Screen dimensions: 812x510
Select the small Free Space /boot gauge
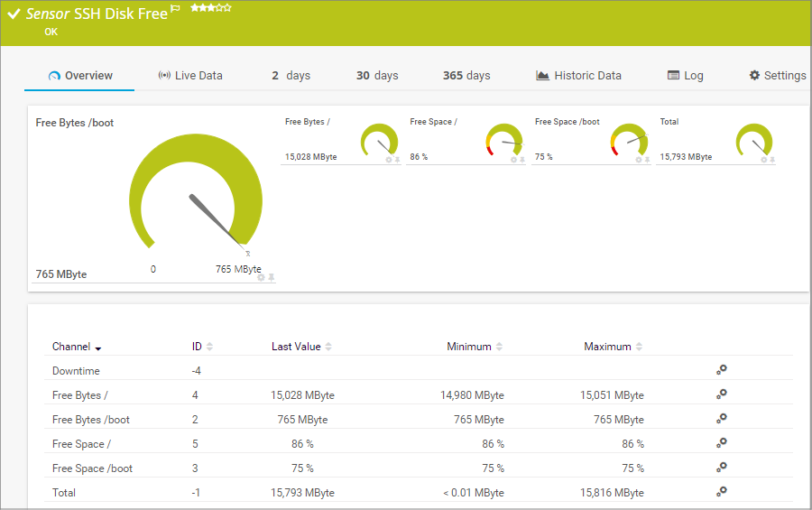coord(629,140)
